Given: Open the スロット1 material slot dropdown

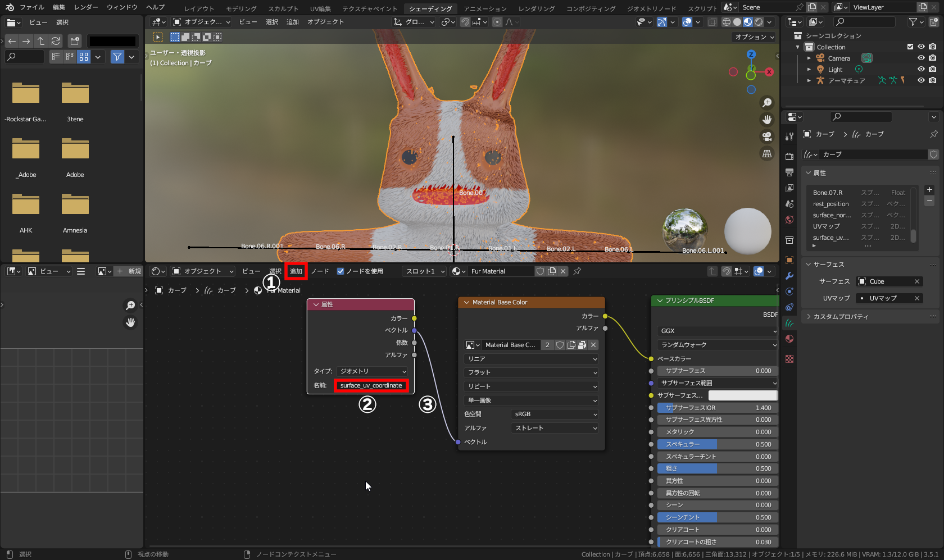Looking at the screenshot, I should (424, 271).
